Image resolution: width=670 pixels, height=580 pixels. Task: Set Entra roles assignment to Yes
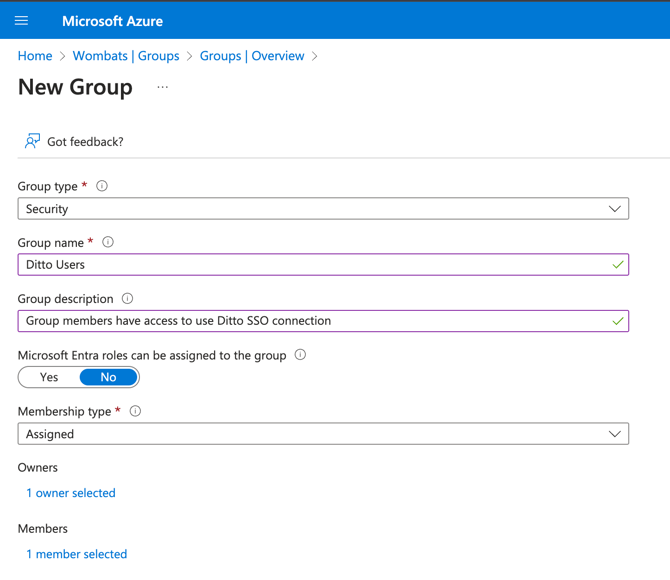(49, 377)
